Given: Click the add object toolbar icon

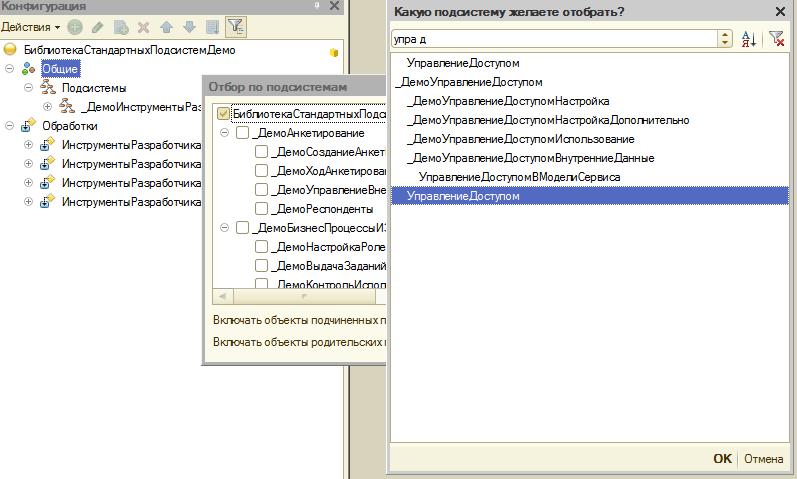Looking at the screenshot, I should [x=76, y=25].
